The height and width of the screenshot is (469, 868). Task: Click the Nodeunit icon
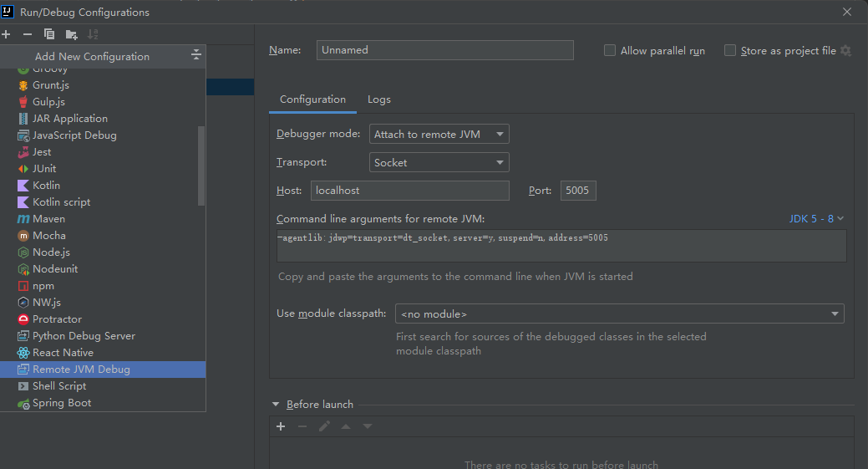[x=23, y=269]
